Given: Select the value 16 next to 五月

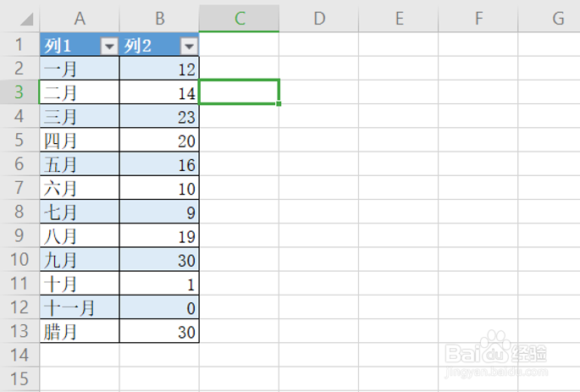Looking at the screenshot, I should pyautogui.click(x=159, y=163).
